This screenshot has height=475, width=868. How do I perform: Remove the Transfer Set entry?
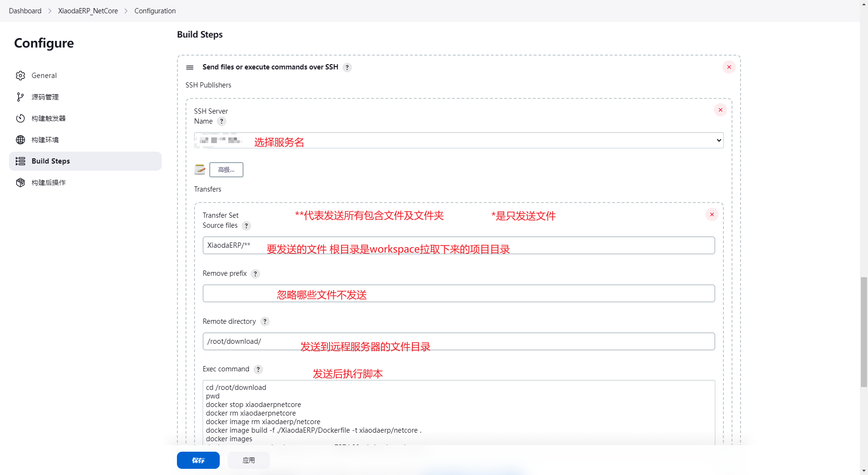coord(712,215)
